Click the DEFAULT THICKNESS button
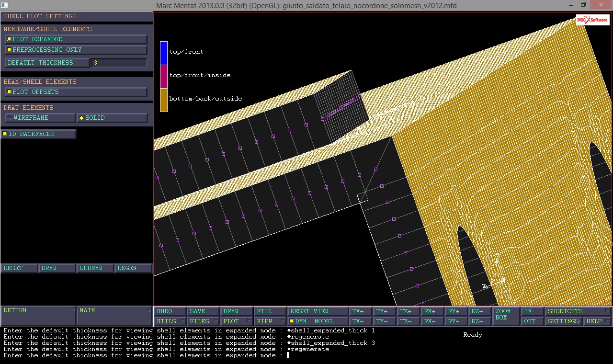The width and height of the screenshot is (613, 364). [x=47, y=63]
